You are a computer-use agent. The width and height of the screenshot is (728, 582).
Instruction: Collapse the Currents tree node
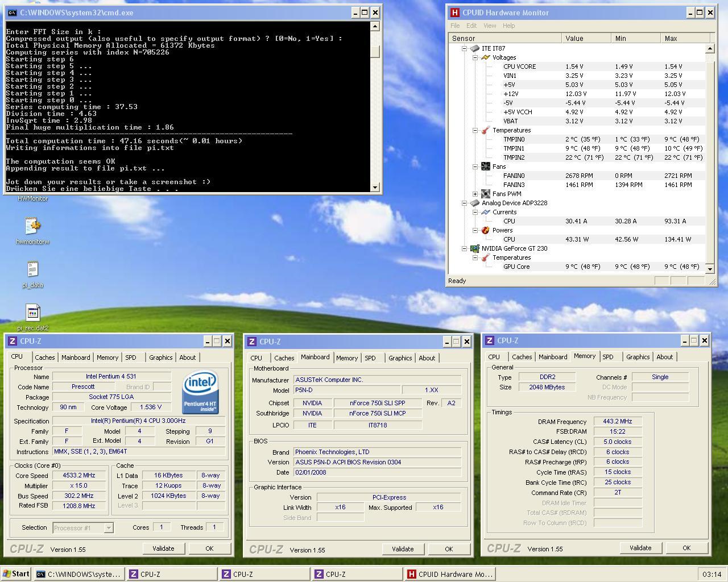tap(475, 212)
